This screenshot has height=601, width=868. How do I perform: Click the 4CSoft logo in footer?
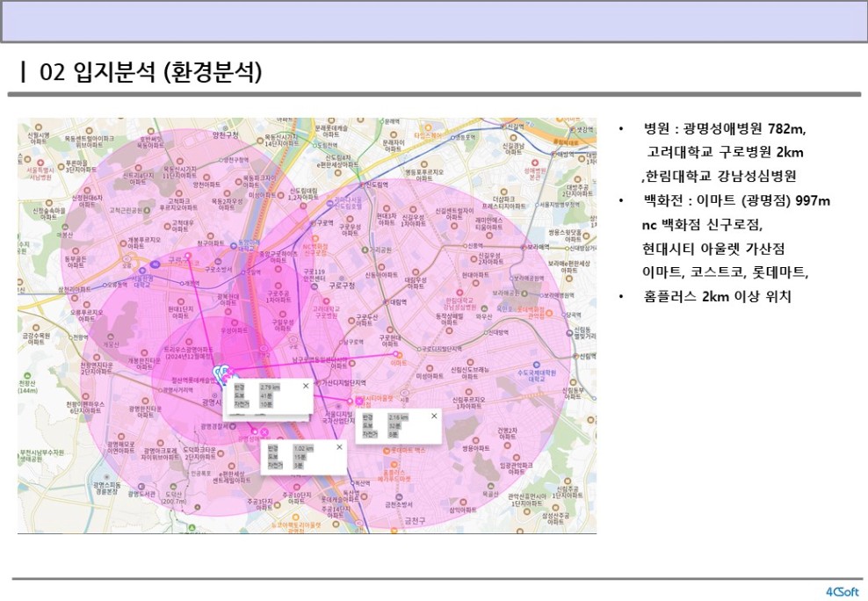click(842, 591)
